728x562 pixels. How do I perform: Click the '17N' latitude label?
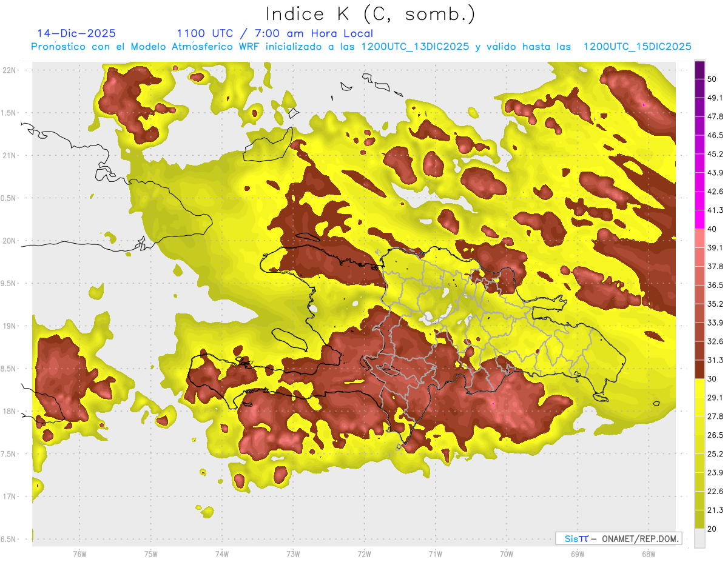9,497
